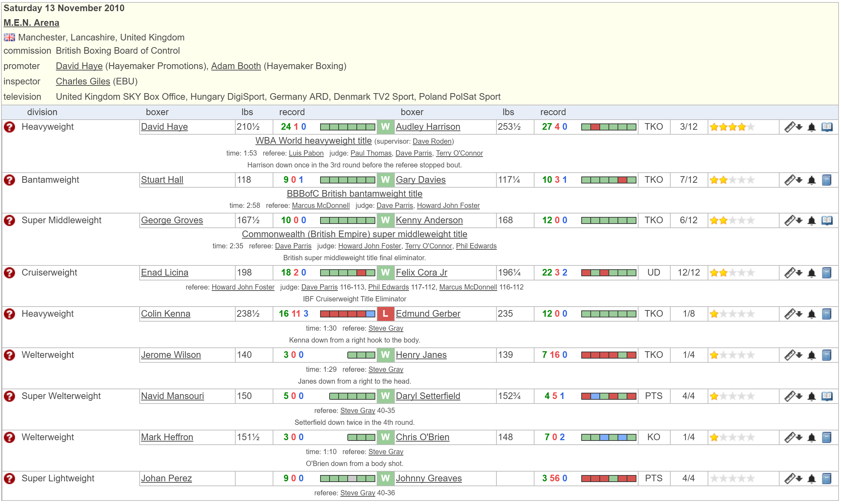
Task: Open WBA World heavyweight title link
Action: [x=313, y=141]
